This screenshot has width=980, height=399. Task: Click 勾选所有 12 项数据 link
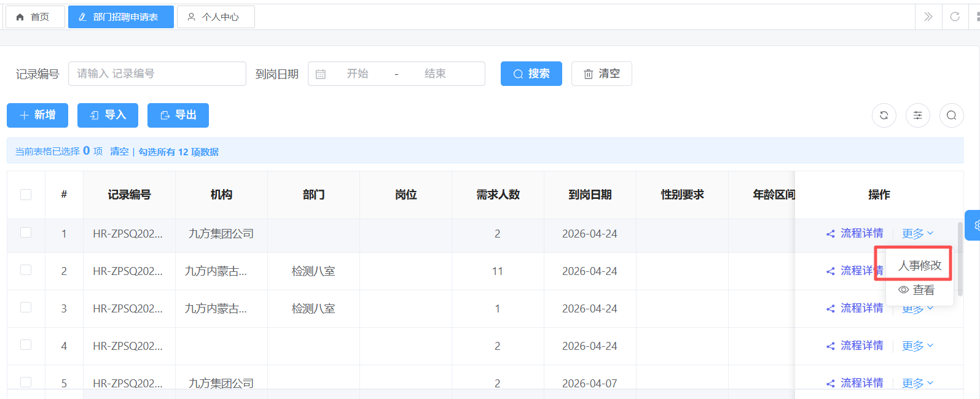[x=178, y=152]
